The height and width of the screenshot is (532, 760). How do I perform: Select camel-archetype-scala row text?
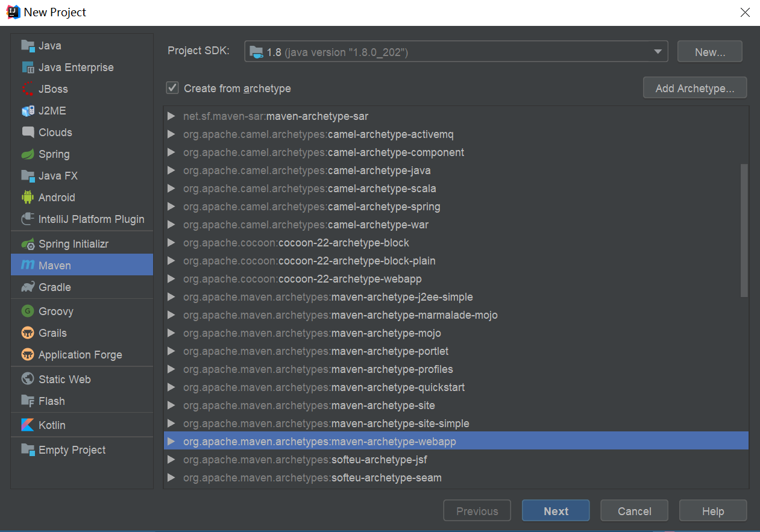click(310, 189)
